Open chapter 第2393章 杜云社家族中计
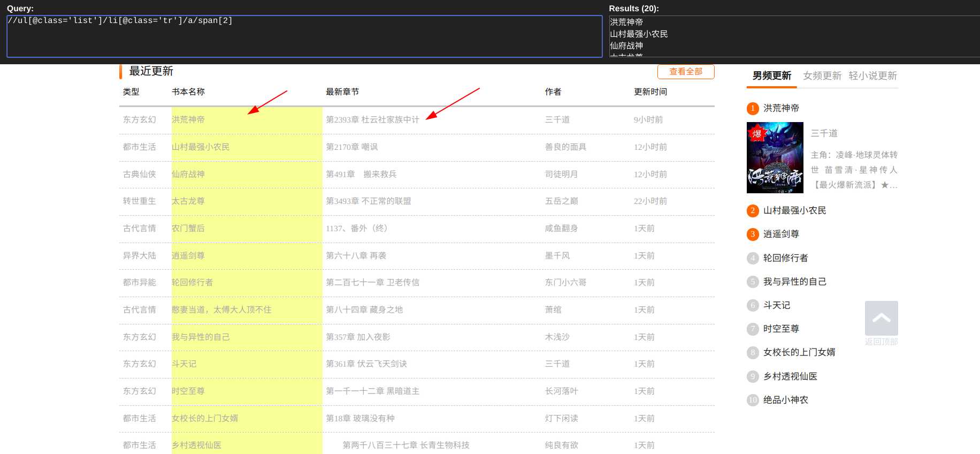The image size is (980, 454). point(372,119)
